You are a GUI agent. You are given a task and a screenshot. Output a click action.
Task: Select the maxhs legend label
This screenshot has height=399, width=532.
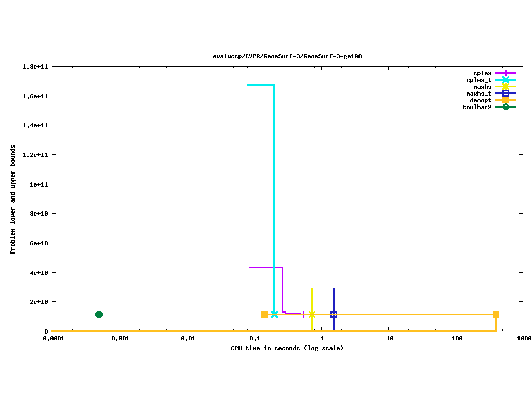point(482,87)
